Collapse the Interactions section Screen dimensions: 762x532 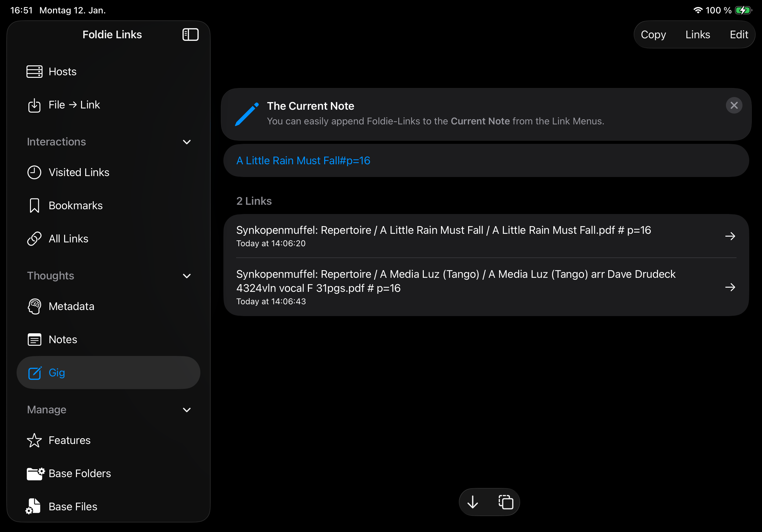coord(187,142)
